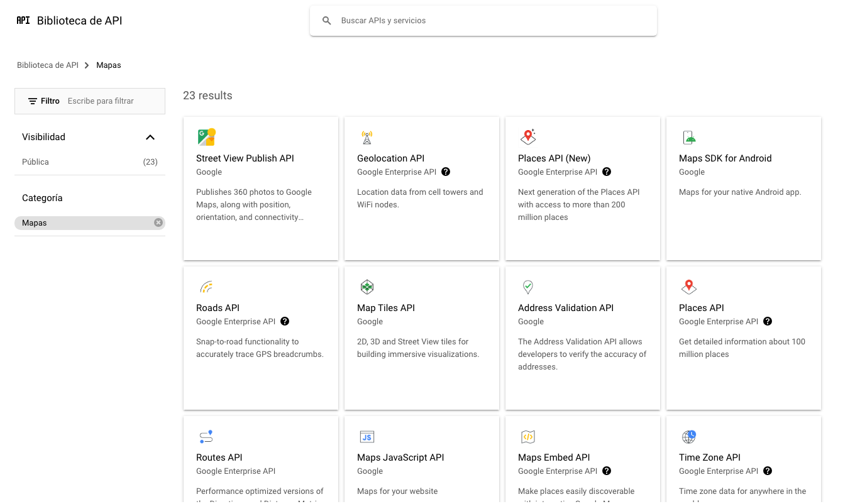
Task: Click 'Maps for your native Android app.' description
Action: (x=740, y=192)
